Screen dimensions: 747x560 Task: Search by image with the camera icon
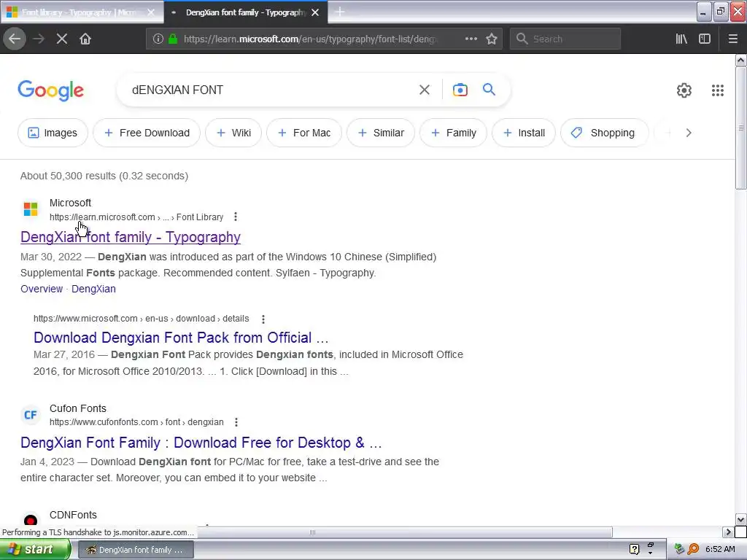pos(460,90)
